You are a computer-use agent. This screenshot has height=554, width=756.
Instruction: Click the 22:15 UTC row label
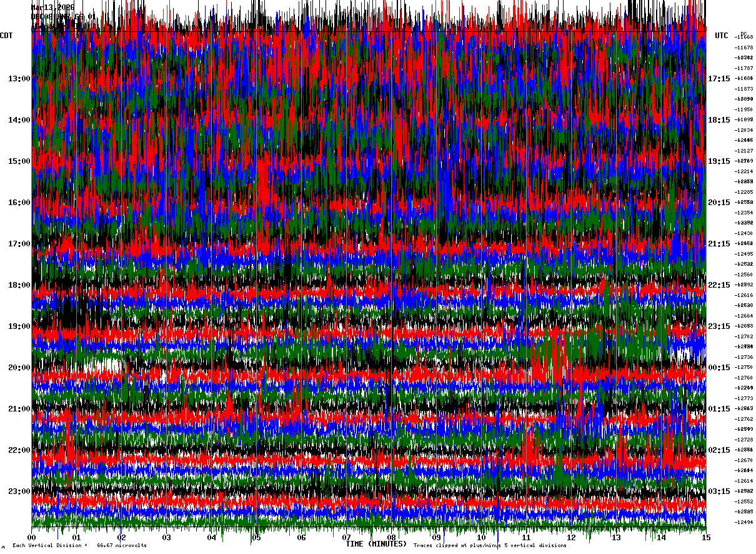pos(719,285)
